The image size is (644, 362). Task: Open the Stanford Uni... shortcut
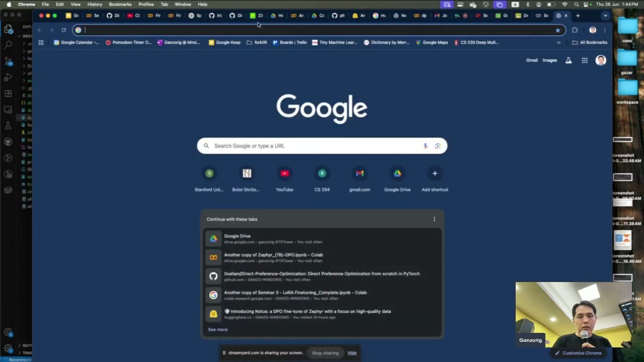[209, 179]
